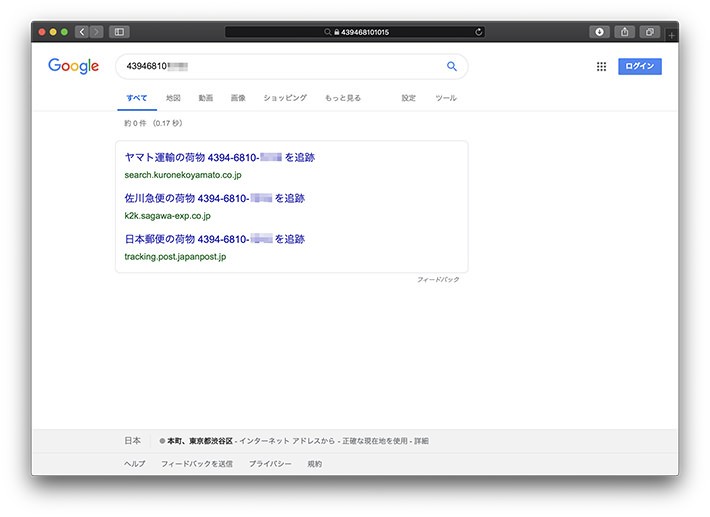Click the 約 0 件 result count text

tap(135, 123)
